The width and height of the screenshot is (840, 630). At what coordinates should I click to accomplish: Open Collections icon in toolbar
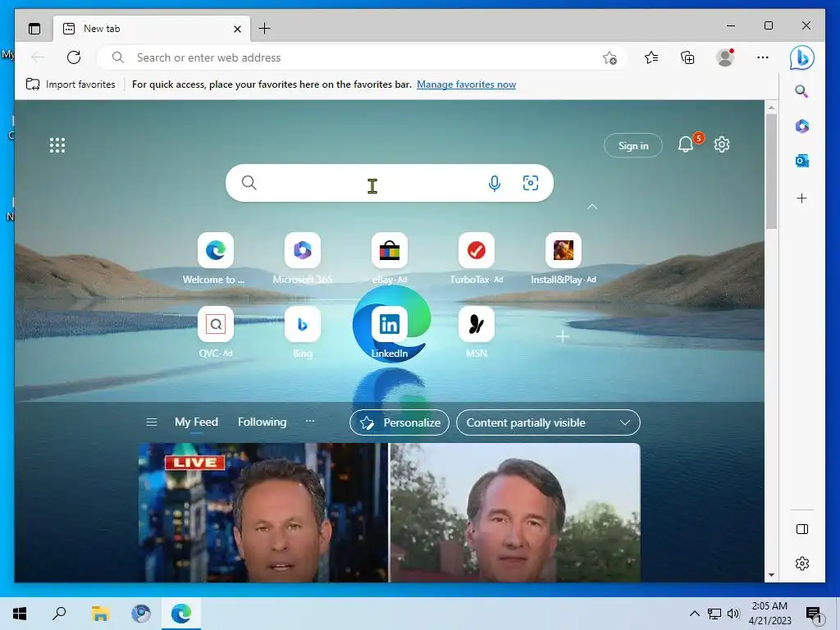pos(687,57)
